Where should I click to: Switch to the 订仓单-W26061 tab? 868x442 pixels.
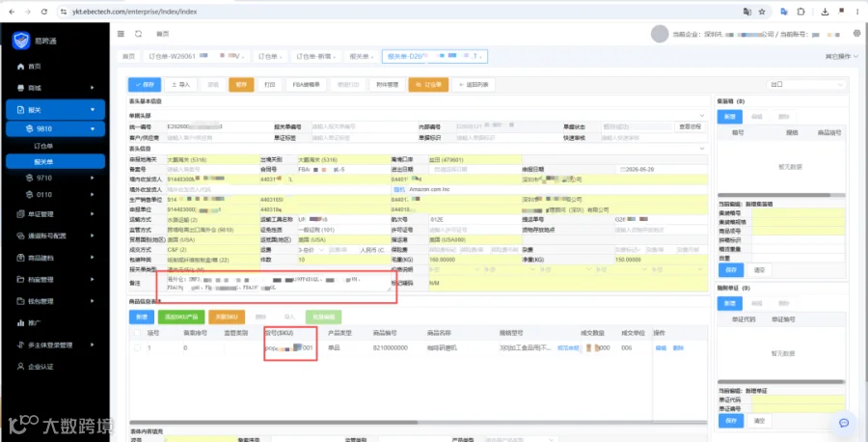tap(196, 57)
